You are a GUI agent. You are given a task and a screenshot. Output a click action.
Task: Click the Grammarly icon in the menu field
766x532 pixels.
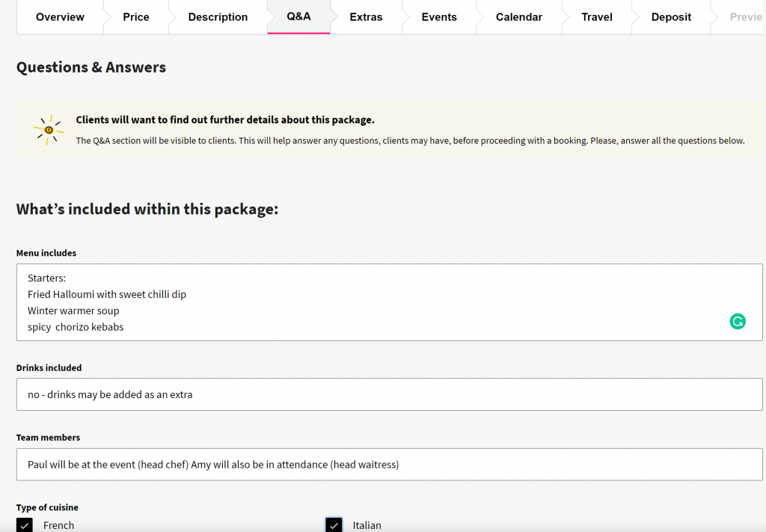pos(738,322)
